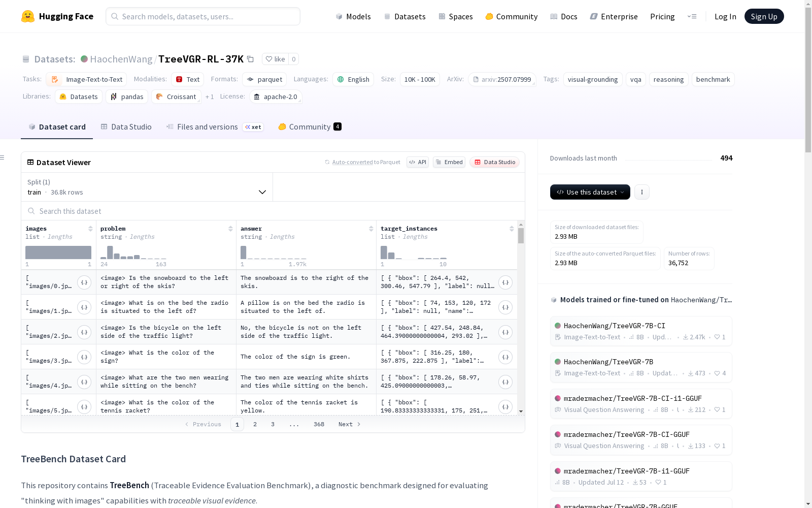Screen dimensions: 812x508
Task: Open the left sidebar table of contents icon
Action: click(2, 157)
